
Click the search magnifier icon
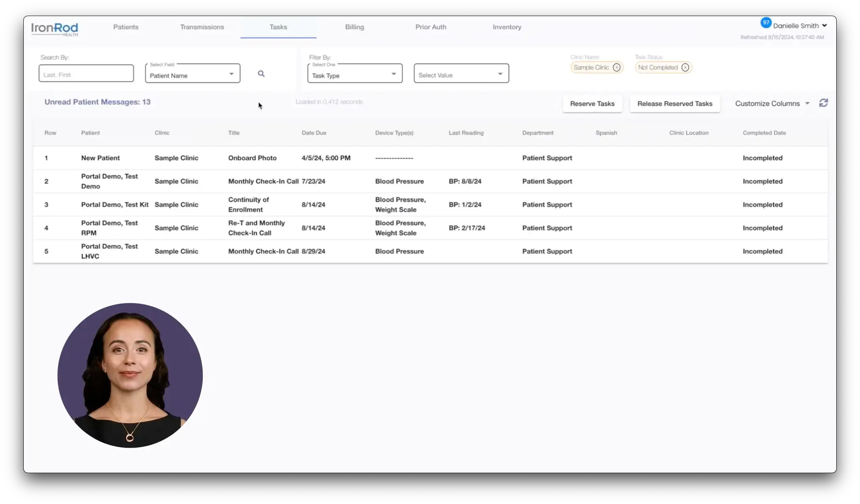[261, 74]
